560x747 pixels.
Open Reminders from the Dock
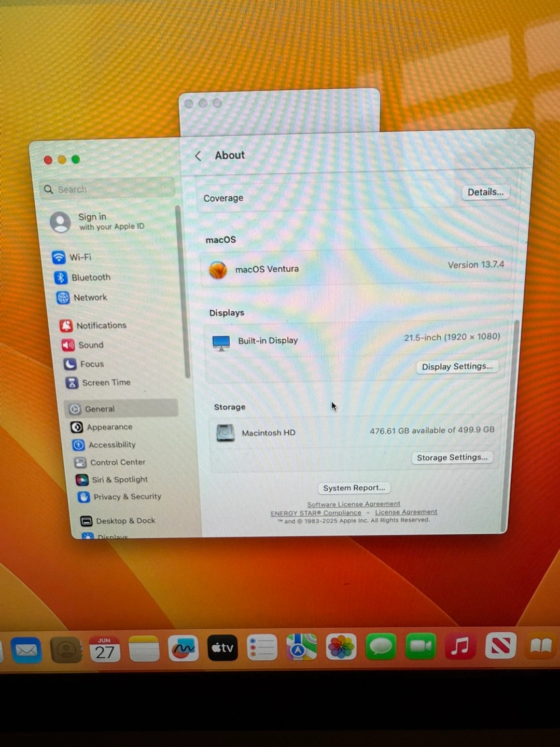262,647
